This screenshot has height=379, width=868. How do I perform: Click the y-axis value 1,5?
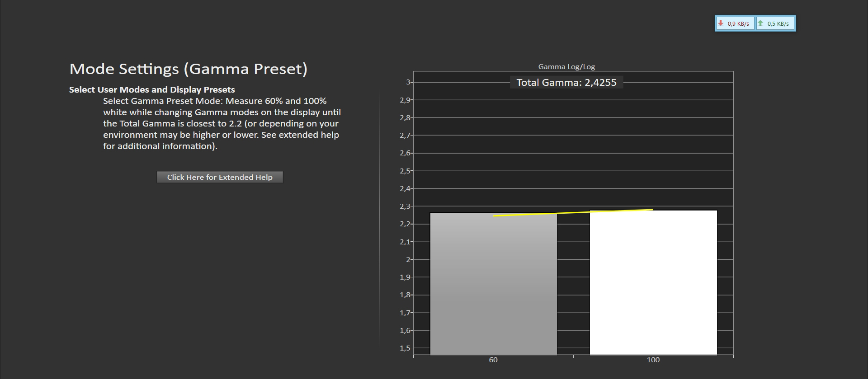pyautogui.click(x=405, y=348)
